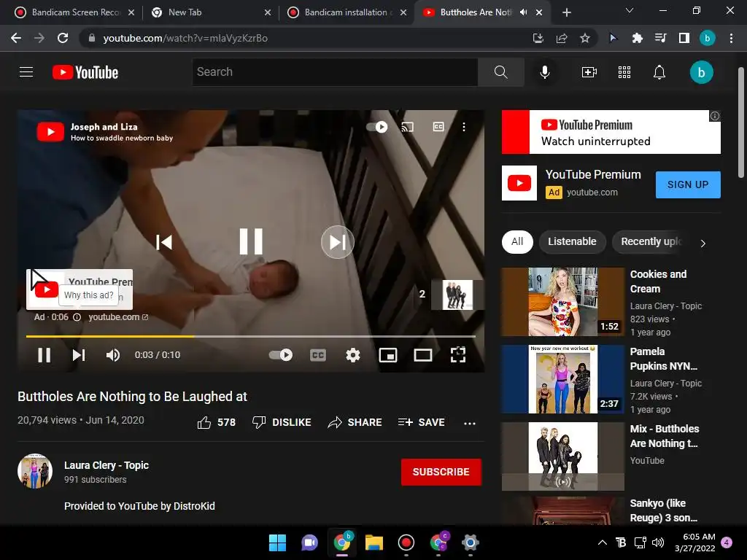747x560 pixels.
Task: Click the ad info circle beside Ad 0:06
Action: (77, 317)
